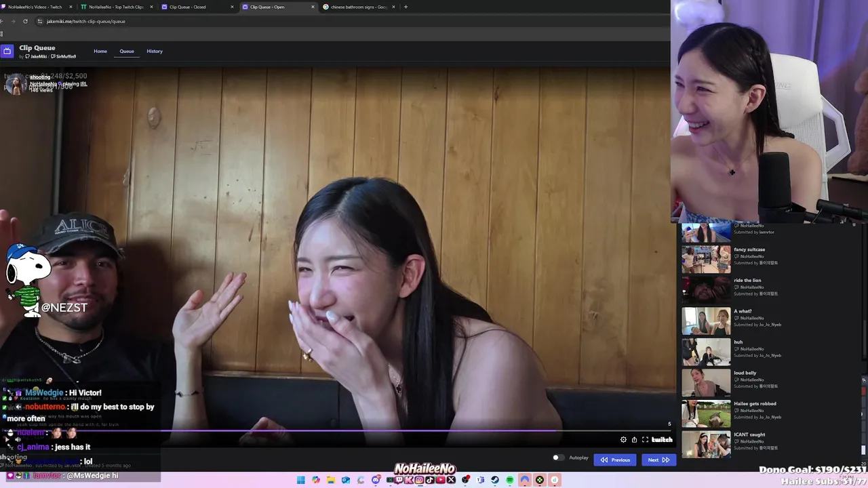Click the address bar URL field
The width and height of the screenshot is (868, 488).
click(353, 21)
